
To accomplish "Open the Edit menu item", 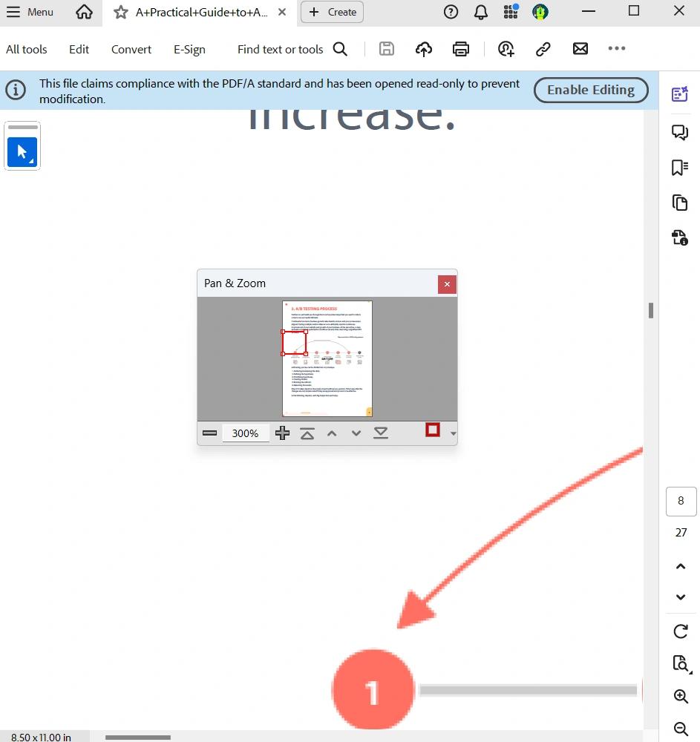I will pos(79,49).
